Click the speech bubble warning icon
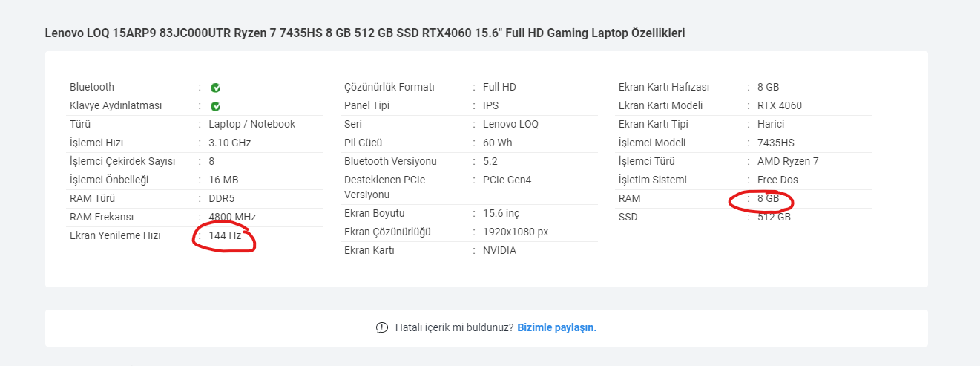Viewport: 980px width, 366px height. pyautogui.click(x=382, y=328)
